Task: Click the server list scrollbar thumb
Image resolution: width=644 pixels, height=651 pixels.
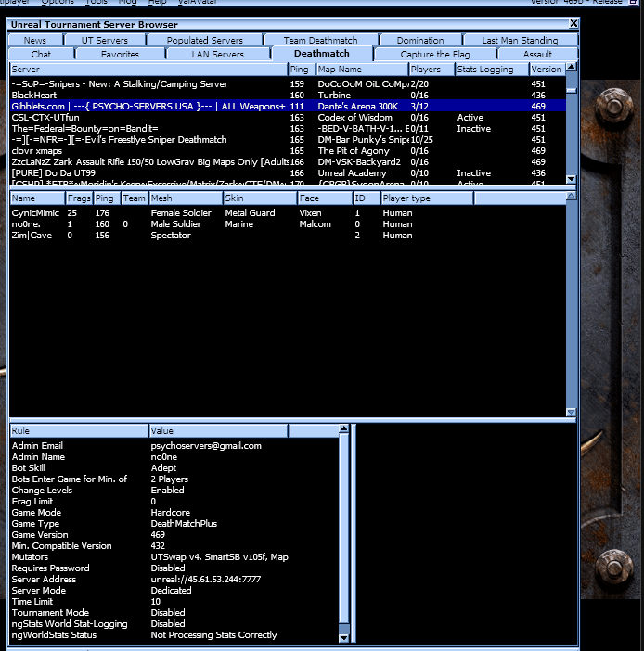Action: pos(572,90)
